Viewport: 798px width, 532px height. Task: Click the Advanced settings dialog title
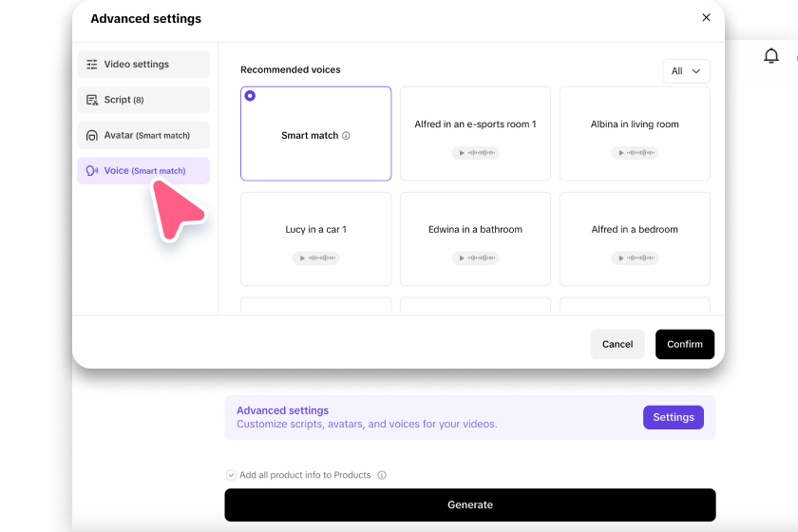pyautogui.click(x=146, y=19)
